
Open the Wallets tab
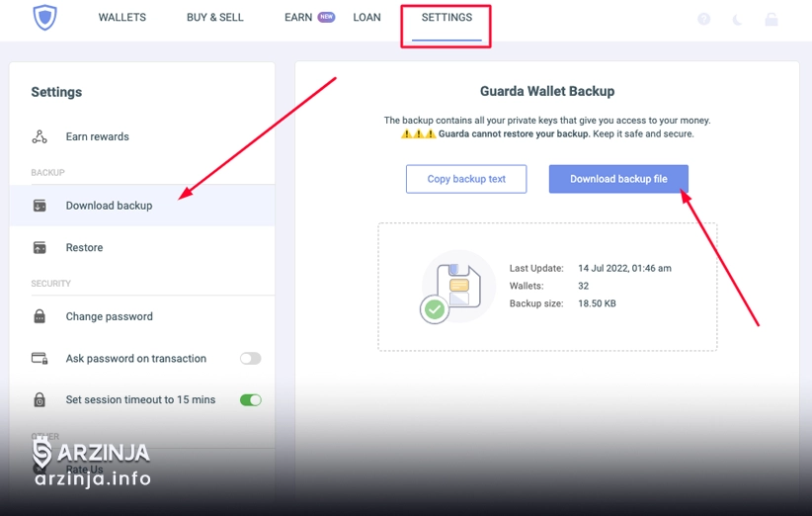[x=122, y=18]
